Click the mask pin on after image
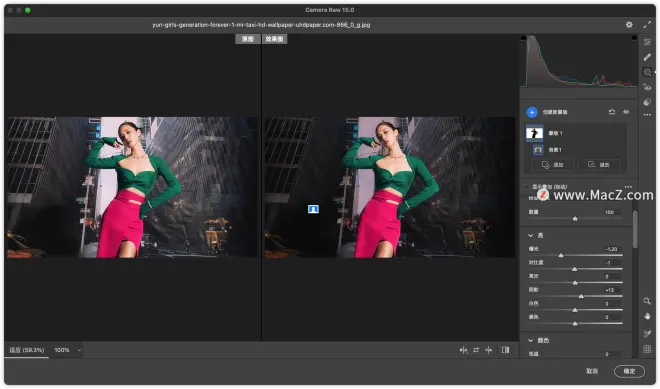This screenshot has height=389, width=660. [313, 209]
